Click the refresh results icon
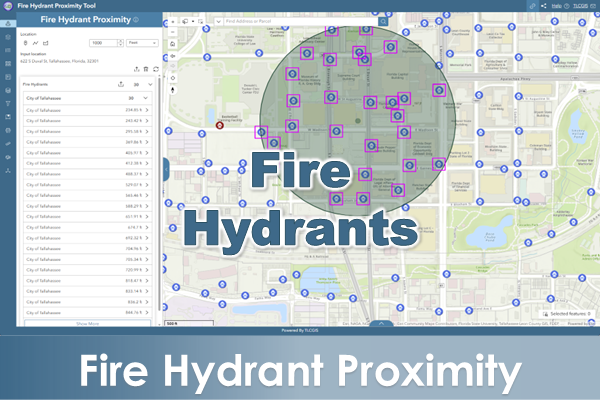 click(x=156, y=69)
